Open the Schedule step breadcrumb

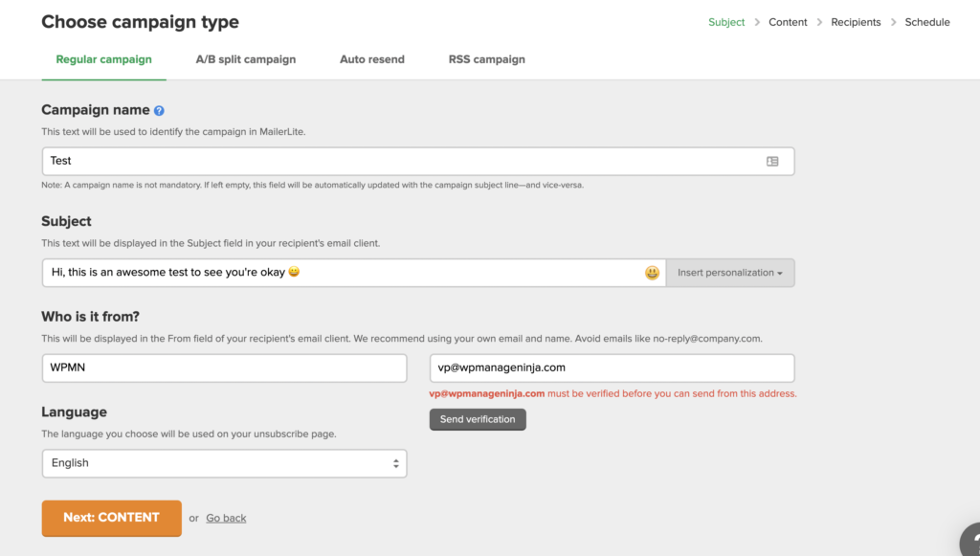click(x=926, y=21)
